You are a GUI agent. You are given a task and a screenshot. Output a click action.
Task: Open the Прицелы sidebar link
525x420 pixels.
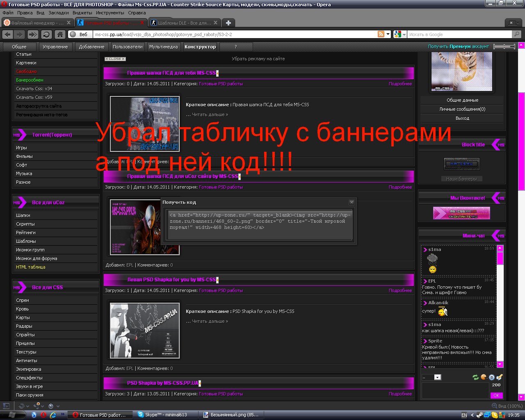[x=25, y=343]
